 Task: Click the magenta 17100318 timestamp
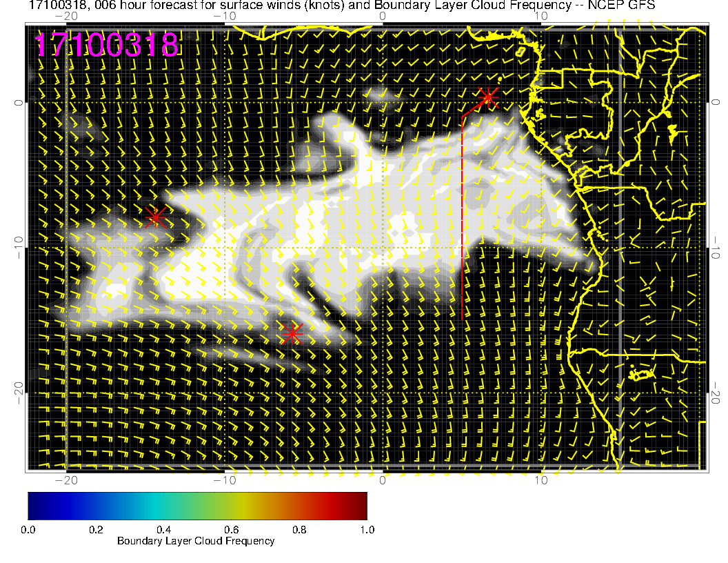coord(106,46)
